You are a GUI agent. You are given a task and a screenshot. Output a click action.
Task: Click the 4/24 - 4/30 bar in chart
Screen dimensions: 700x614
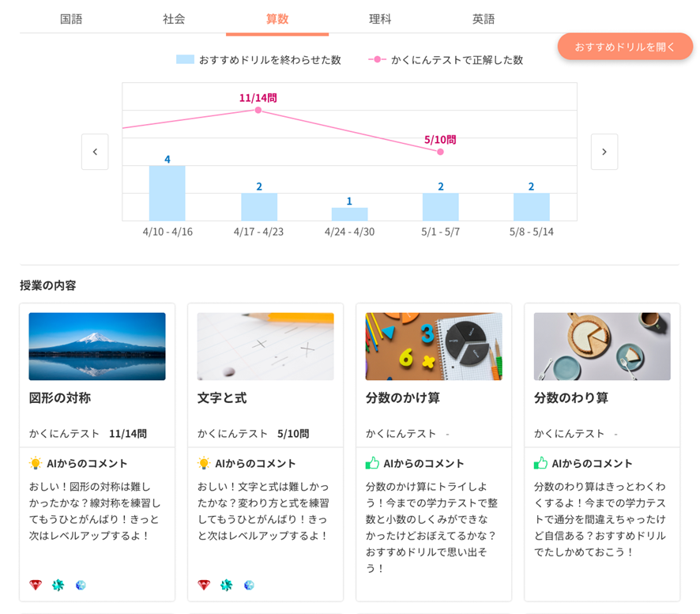click(349, 214)
